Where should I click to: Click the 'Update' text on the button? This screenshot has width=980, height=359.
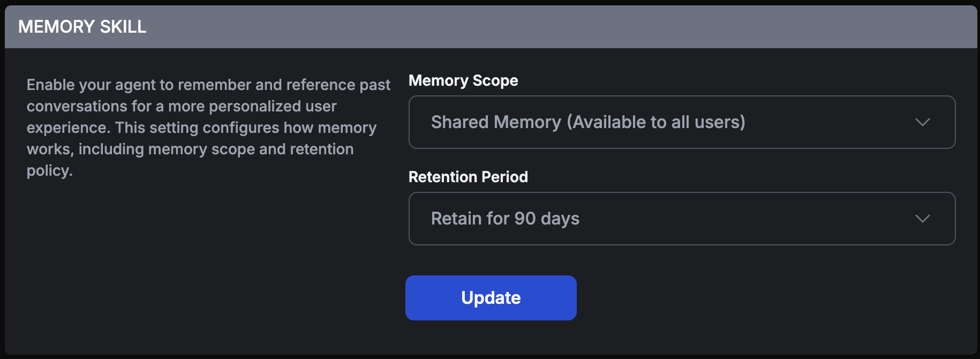491,298
